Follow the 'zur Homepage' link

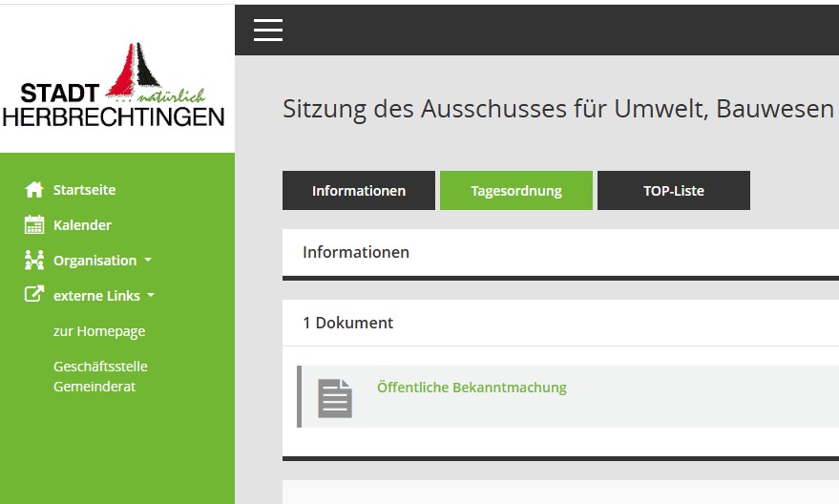99,331
